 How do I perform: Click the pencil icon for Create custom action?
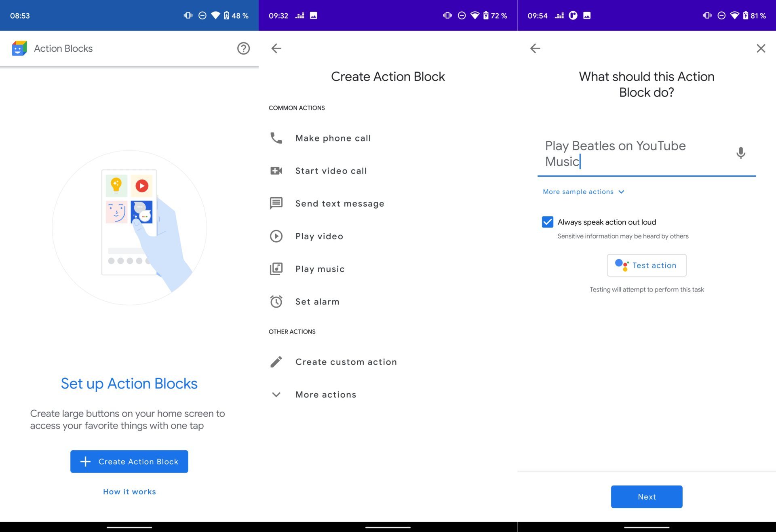(276, 362)
